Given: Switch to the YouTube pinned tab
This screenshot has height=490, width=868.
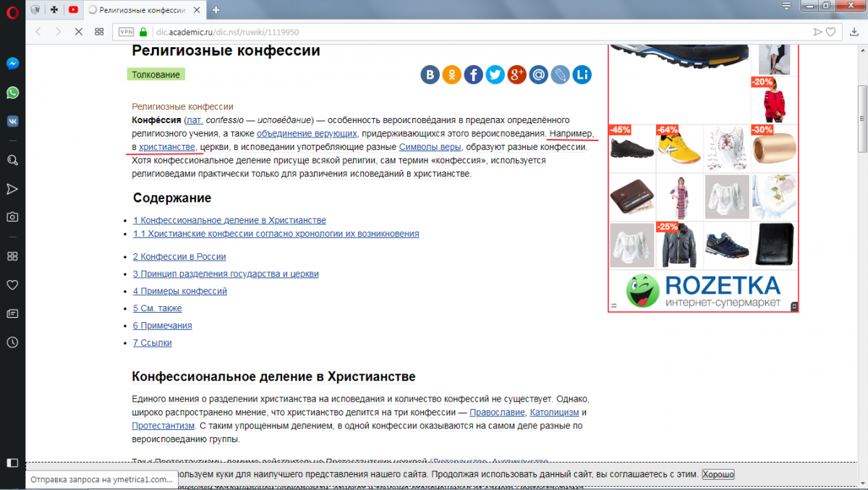Looking at the screenshot, I should pyautogui.click(x=73, y=9).
